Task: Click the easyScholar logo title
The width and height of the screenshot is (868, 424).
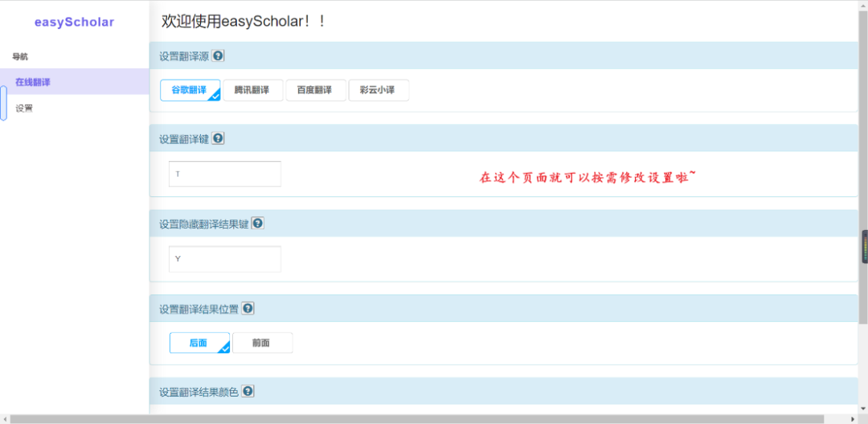Action: click(x=74, y=23)
